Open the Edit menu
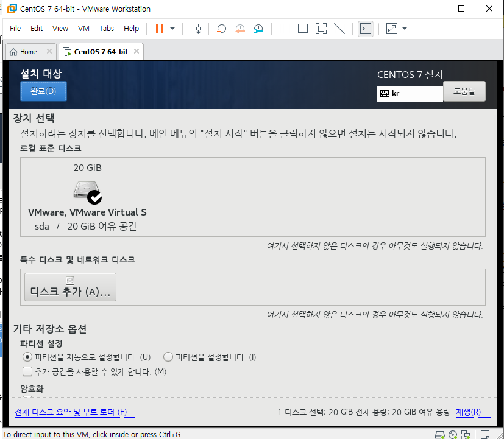The height and width of the screenshot is (439, 504). (37, 28)
